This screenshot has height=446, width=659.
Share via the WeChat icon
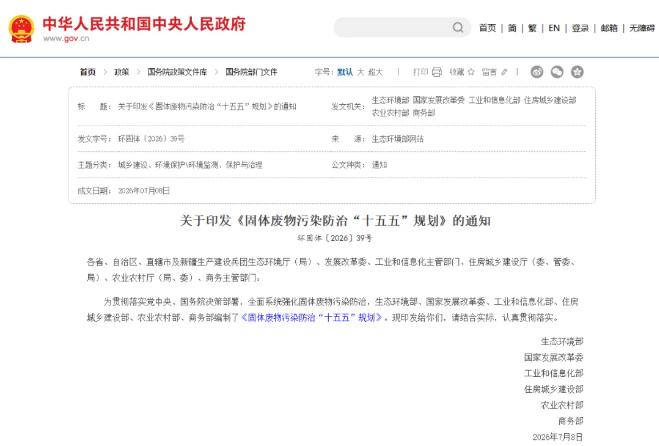[x=557, y=72]
